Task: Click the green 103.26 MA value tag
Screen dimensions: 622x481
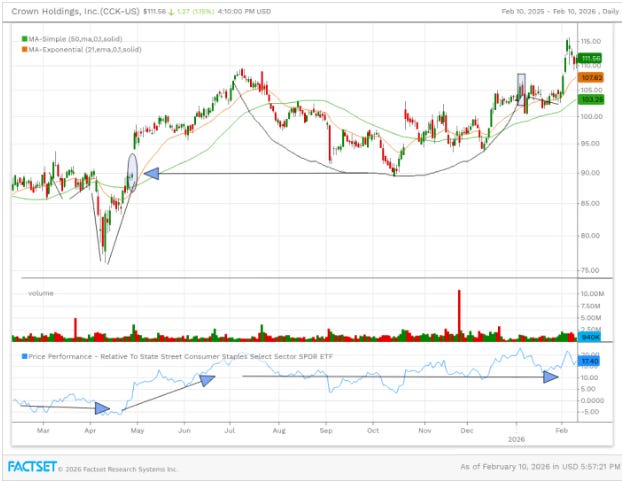Action: pyautogui.click(x=591, y=99)
